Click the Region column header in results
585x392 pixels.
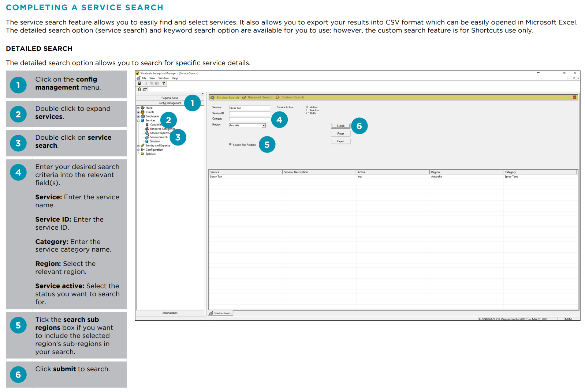[x=466, y=172]
